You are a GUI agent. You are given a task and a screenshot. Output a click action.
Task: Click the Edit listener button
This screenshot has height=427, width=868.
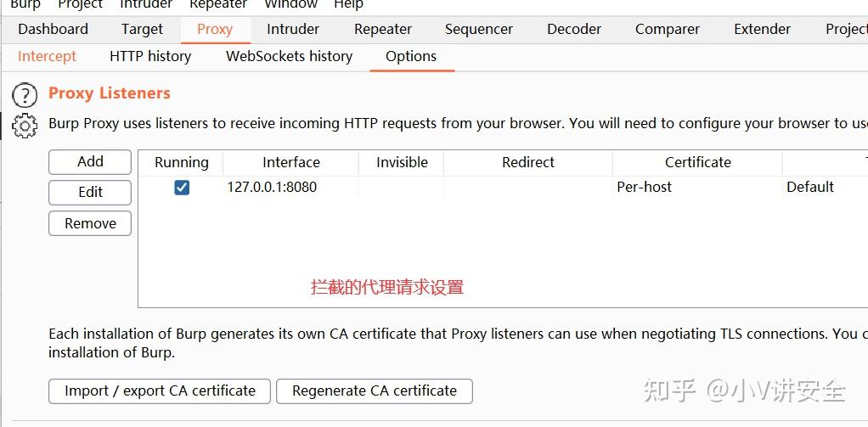[x=90, y=193]
